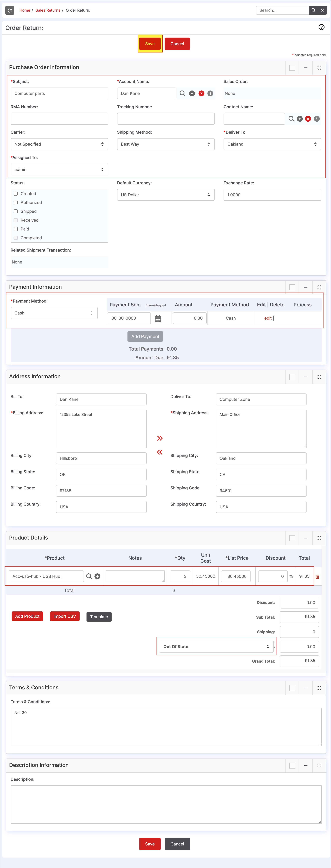Viewport: 331px width, 868px height.
Task: Collapse the Address Information panel
Action: (x=306, y=377)
